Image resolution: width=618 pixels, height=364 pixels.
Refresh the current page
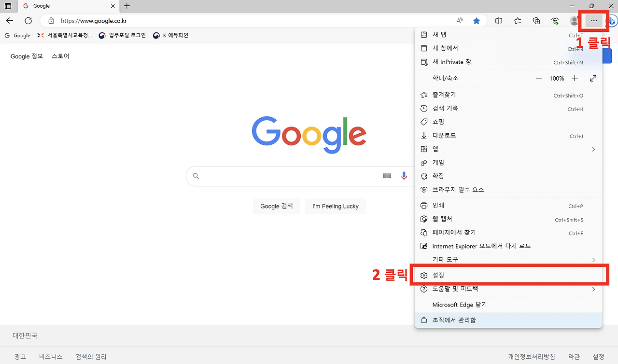(28, 21)
